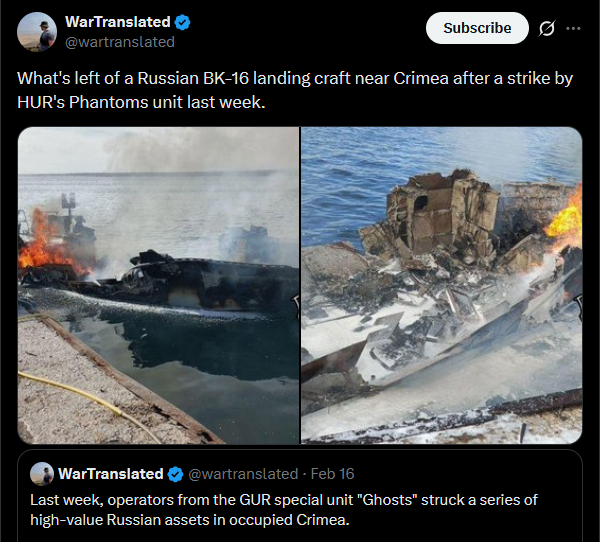
Task: Open the Grok slashed-circle icon
Action: click(x=546, y=28)
